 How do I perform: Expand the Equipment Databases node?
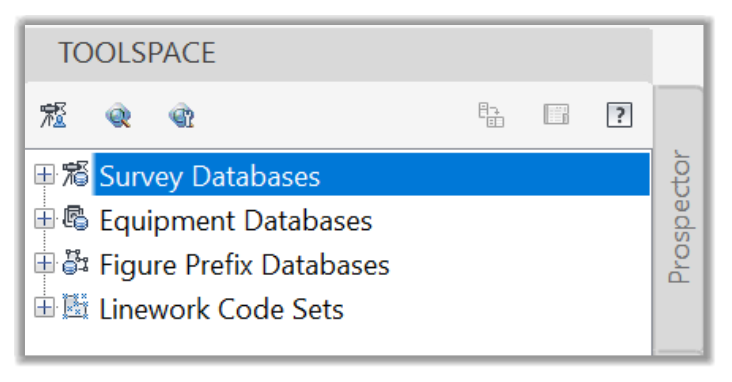(x=44, y=219)
